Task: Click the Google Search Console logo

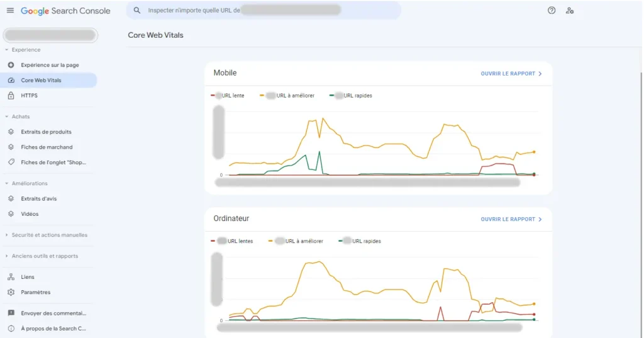Action: (x=65, y=11)
